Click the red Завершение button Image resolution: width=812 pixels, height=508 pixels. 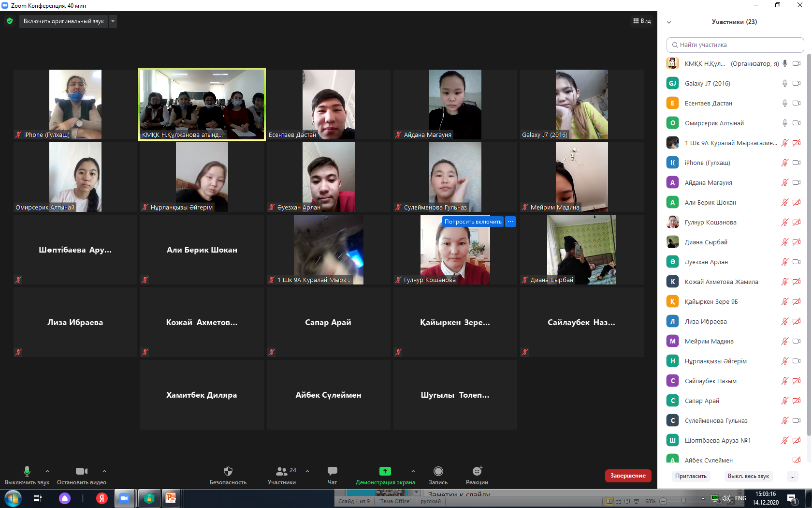point(628,476)
